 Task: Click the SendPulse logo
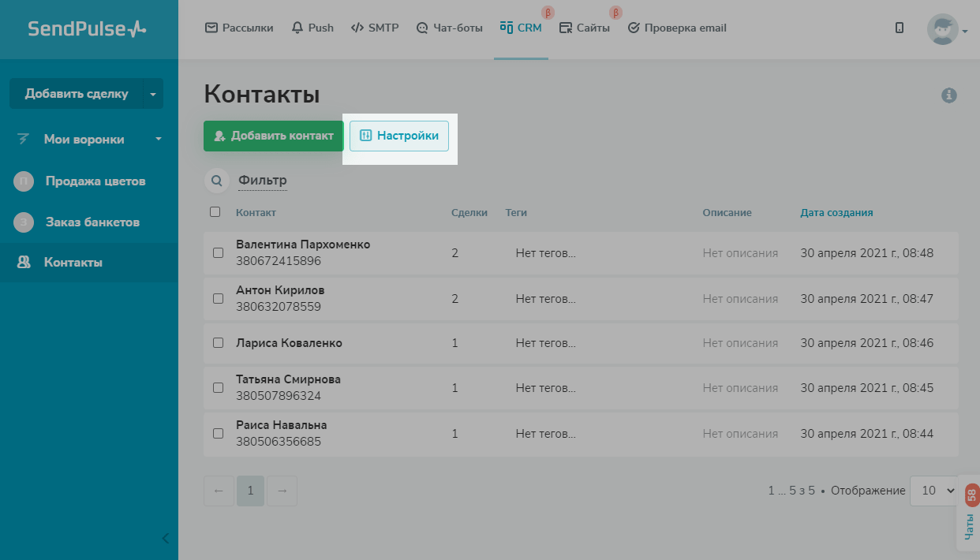88,28
